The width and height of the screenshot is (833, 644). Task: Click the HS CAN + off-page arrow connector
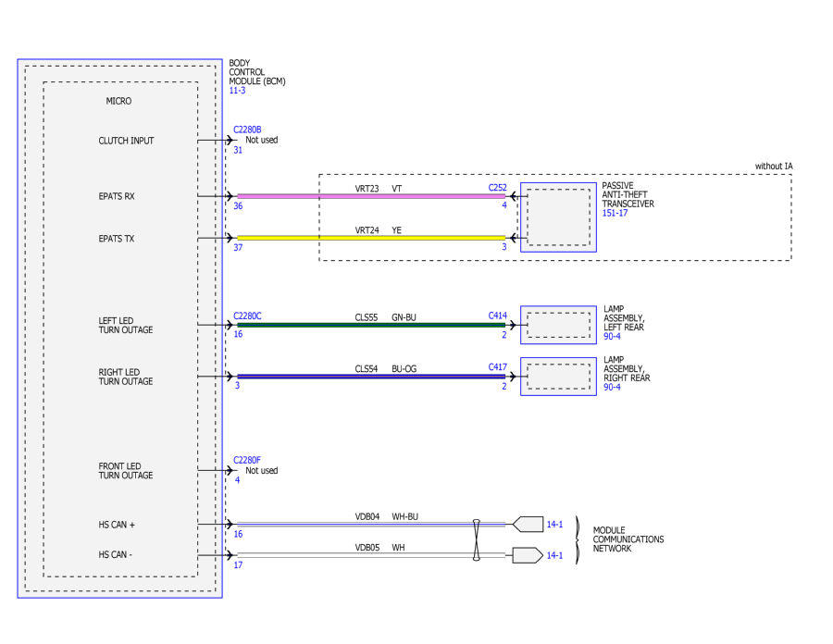[x=528, y=524]
